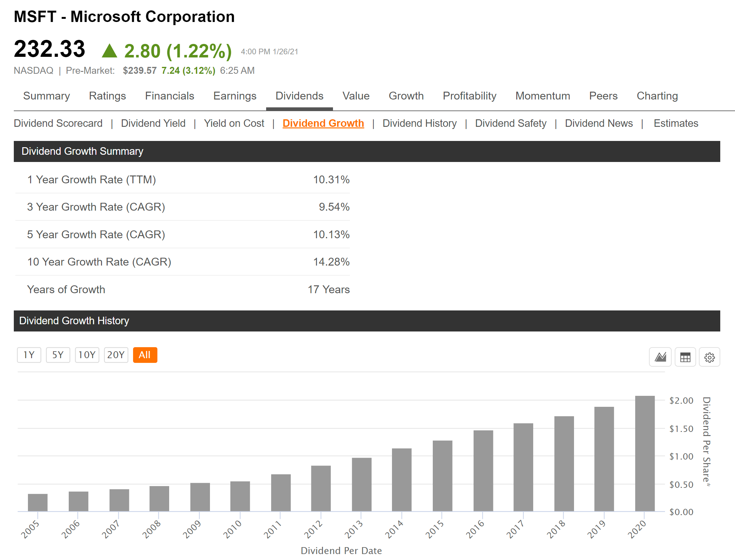Viewport: 735px width, 560px height.
Task: Click '5 Year Growth Rate (CAGR)' label
Action: 96,235
